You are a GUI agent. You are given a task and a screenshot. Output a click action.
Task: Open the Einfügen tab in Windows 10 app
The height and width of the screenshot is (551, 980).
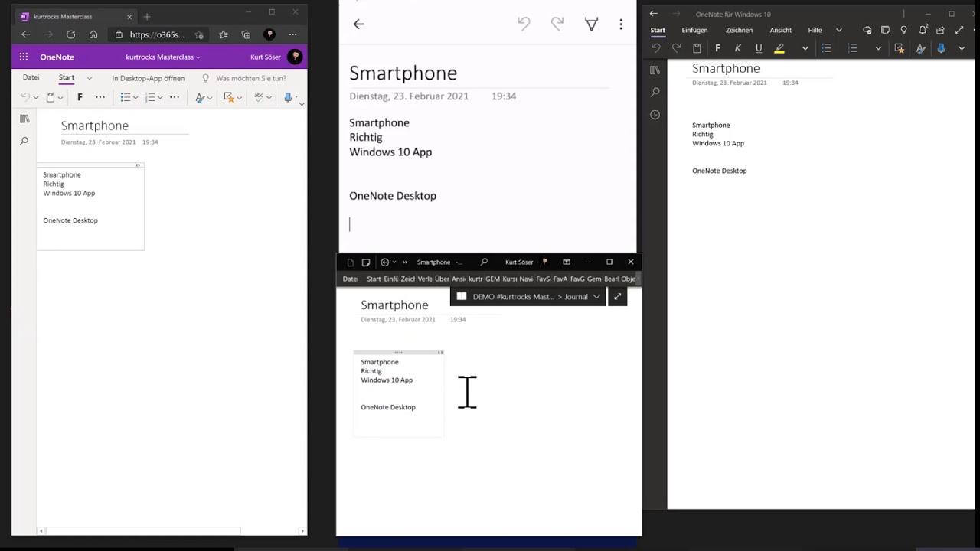[694, 30]
